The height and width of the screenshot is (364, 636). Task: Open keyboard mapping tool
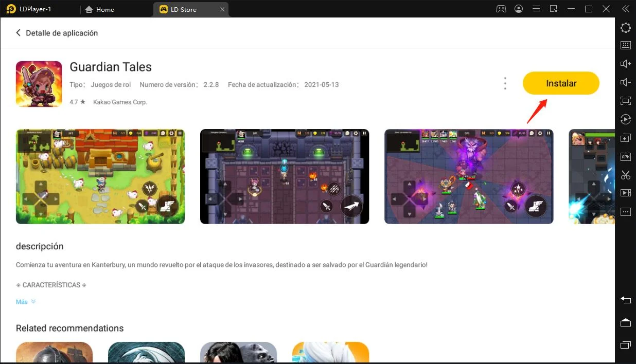[626, 45]
